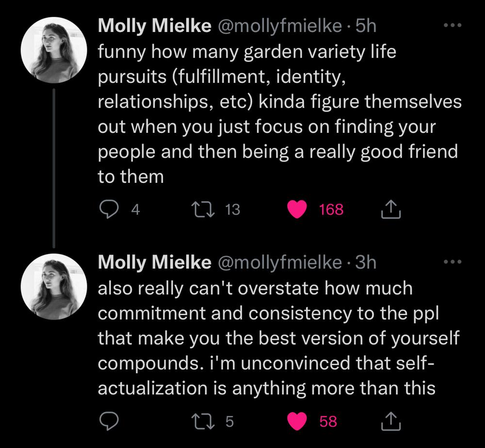
Task: Open the second tweet about commitment and consistency
Action: [x=279, y=338]
